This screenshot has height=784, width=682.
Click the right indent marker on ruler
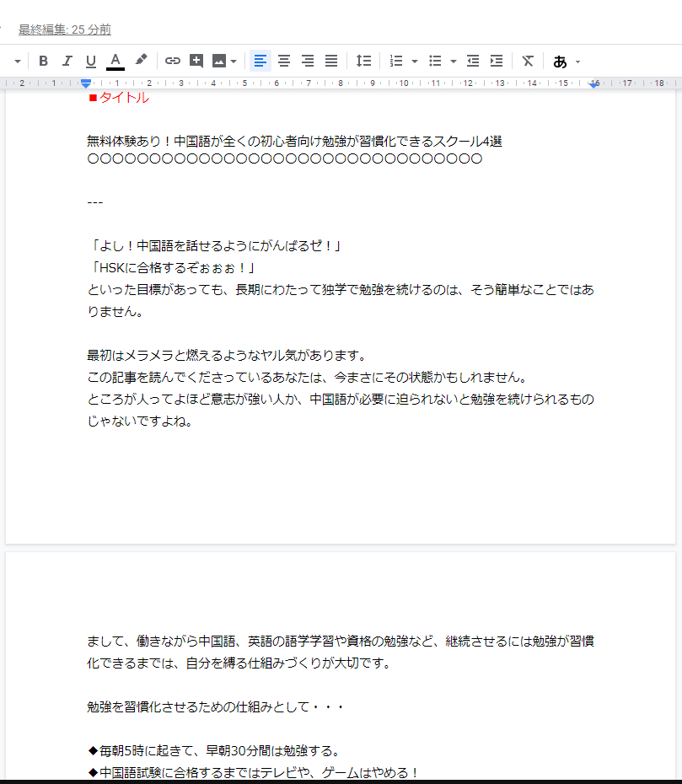click(593, 84)
